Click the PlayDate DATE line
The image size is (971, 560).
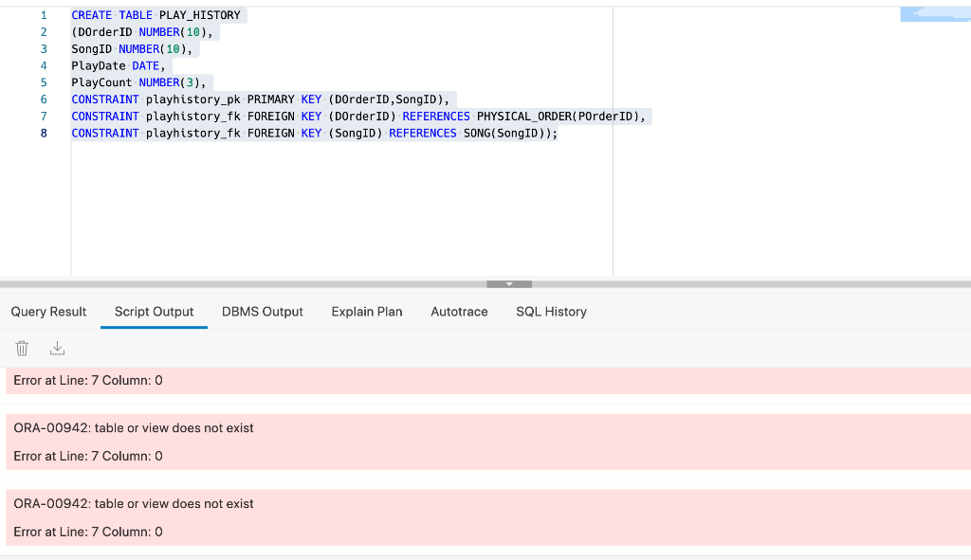pos(119,65)
